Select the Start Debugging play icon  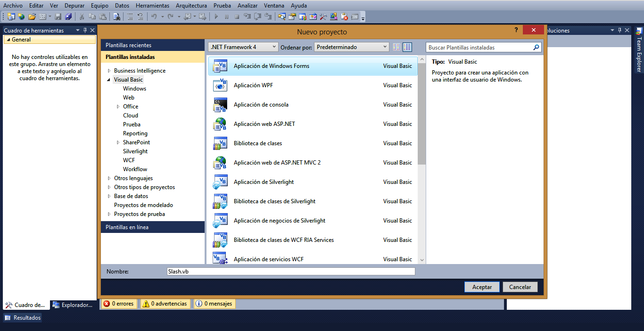click(x=217, y=17)
